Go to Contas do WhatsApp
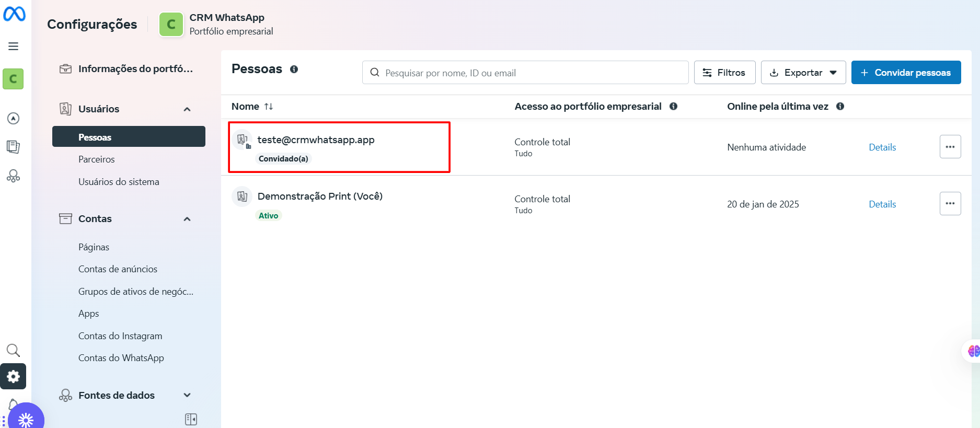The height and width of the screenshot is (428, 980). pos(121,358)
